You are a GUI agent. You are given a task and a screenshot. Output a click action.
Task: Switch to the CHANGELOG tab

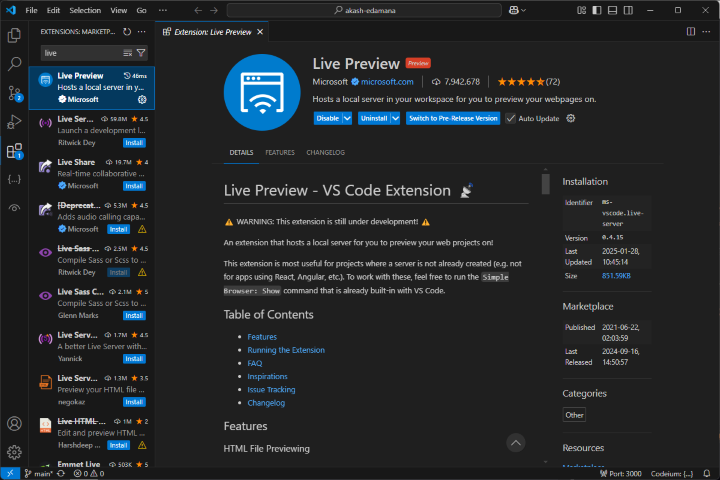point(326,152)
